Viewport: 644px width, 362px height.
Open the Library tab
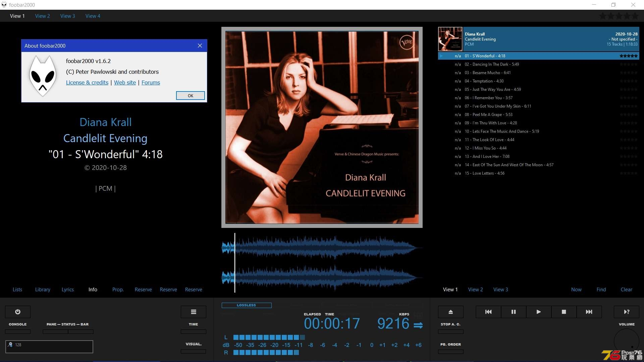43,289
